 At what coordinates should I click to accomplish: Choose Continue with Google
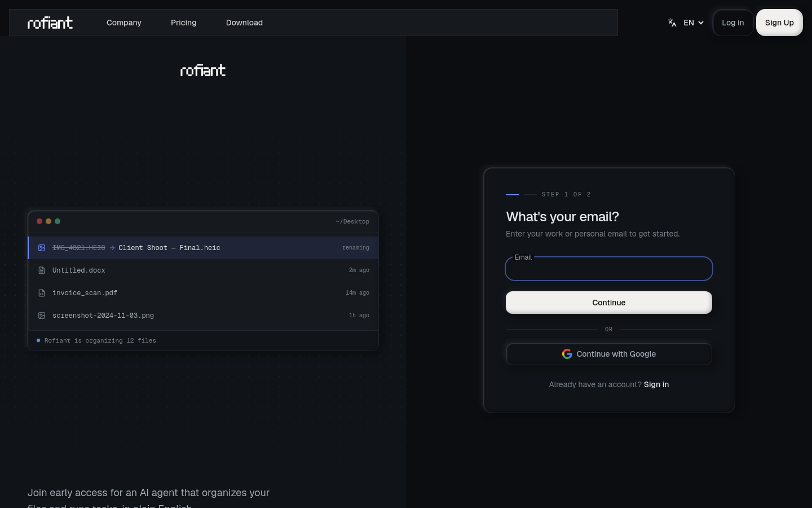click(x=609, y=354)
